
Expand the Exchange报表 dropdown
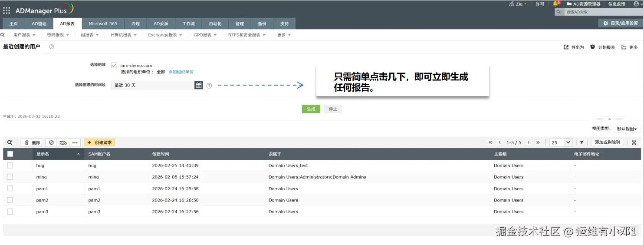coord(165,35)
